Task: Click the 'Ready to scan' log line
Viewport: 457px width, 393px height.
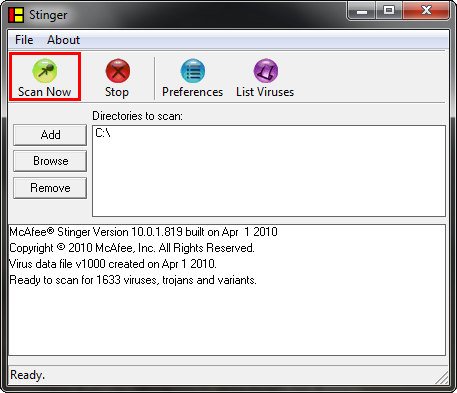Action: point(133,280)
